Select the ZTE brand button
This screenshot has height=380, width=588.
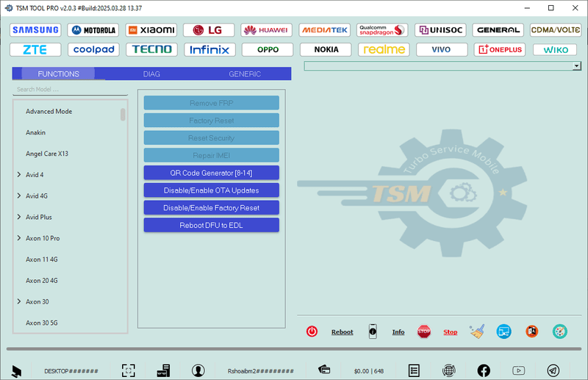pyautogui.click(x=35, y=49)
